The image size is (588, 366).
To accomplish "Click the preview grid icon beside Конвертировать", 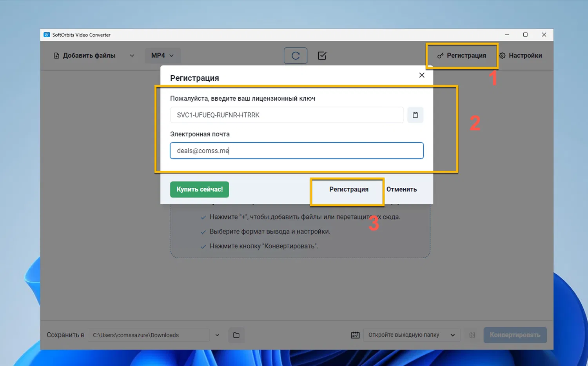I will [472, 335].
